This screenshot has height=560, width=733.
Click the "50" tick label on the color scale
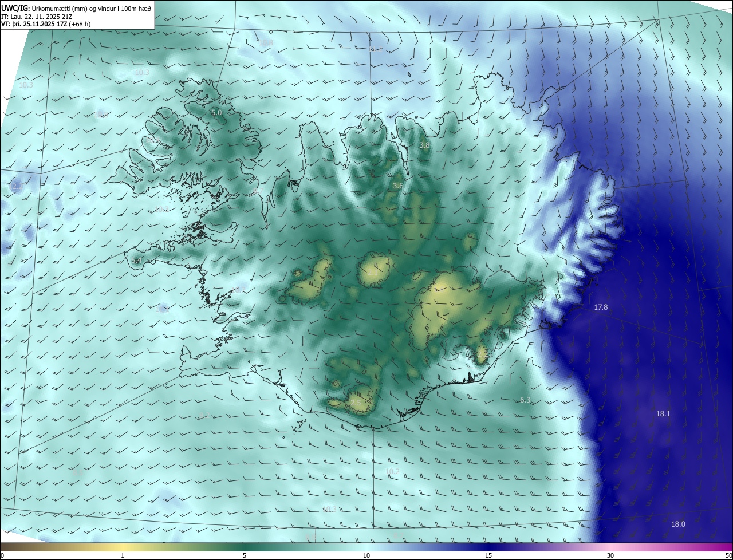point(728,555)
